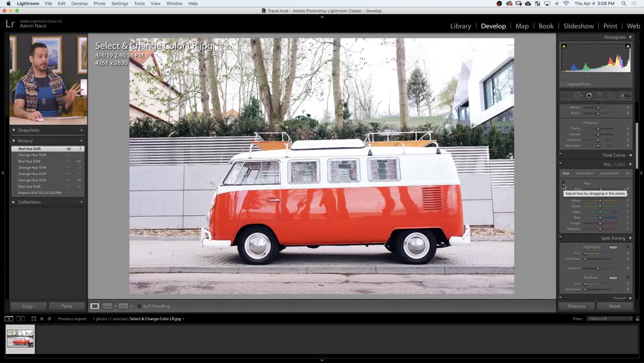Toggle the Split Toning panel switch
The height and width of the screenshot is (363, 644).
pyautogui.click(x=560, y=238)
